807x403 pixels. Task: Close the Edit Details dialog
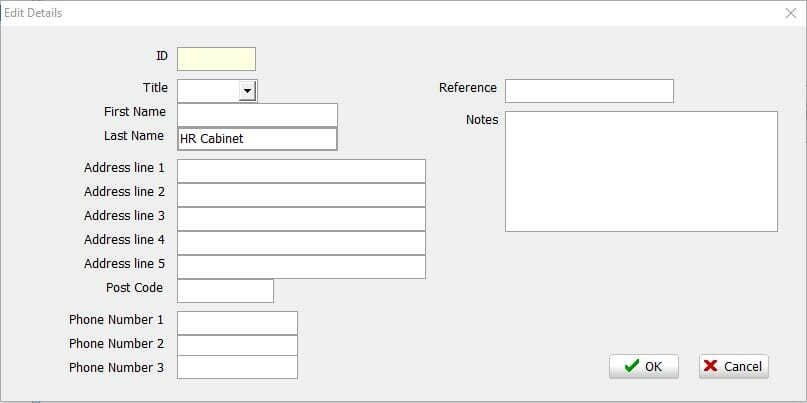[791, 13]
